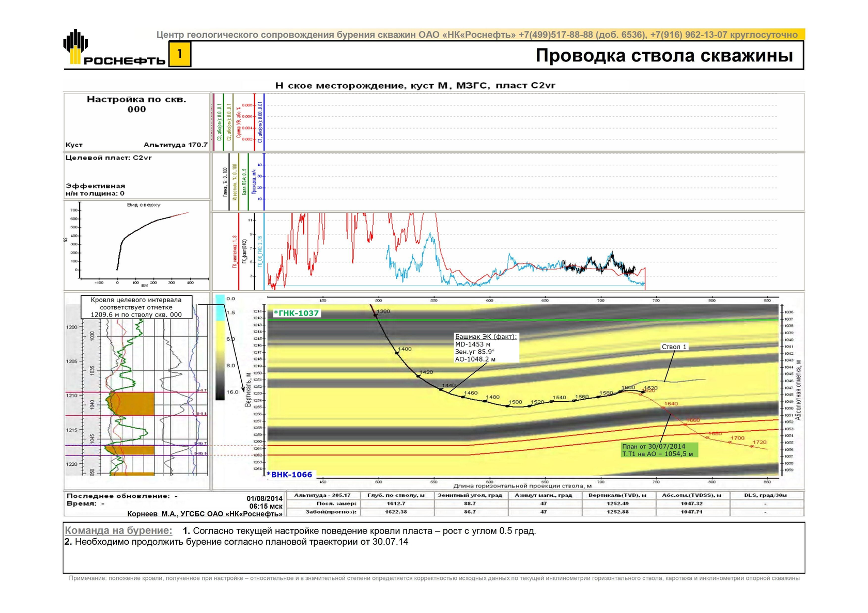Click the Команда на бурение heading
Viewport: 868px width, 613px height.
coord(118,530)
